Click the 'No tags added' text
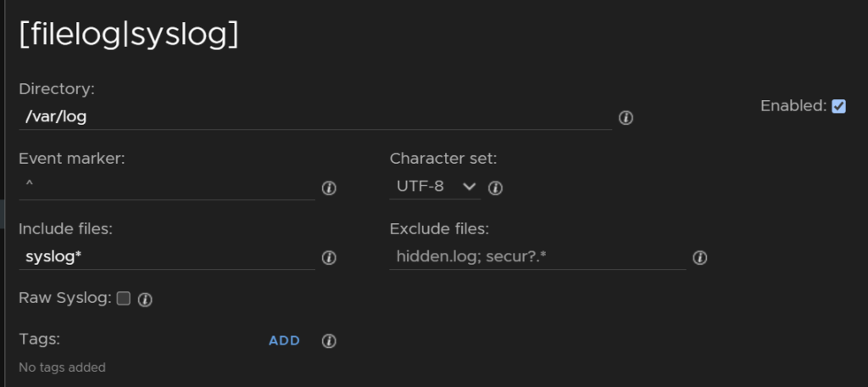868x387 pixels. [62, 367]
